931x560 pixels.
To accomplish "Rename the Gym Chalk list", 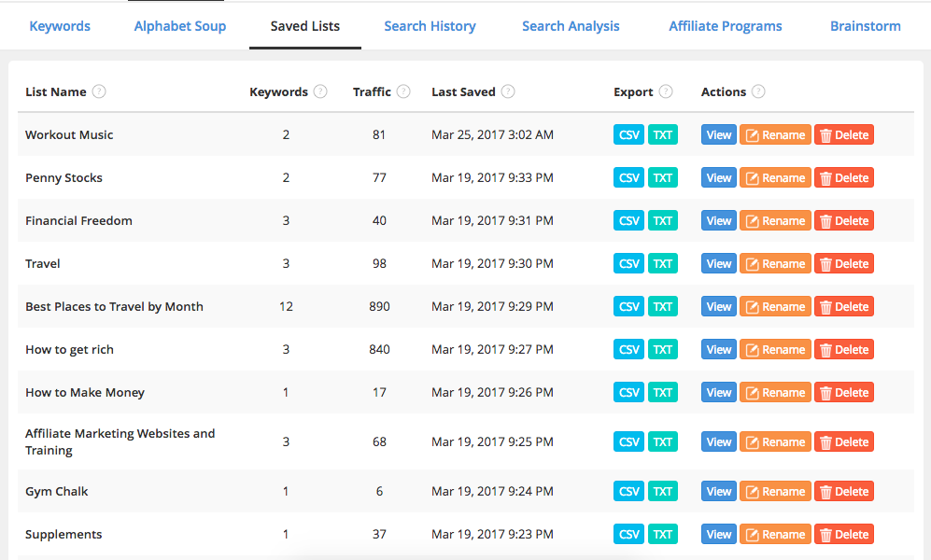I will point(775,491).
